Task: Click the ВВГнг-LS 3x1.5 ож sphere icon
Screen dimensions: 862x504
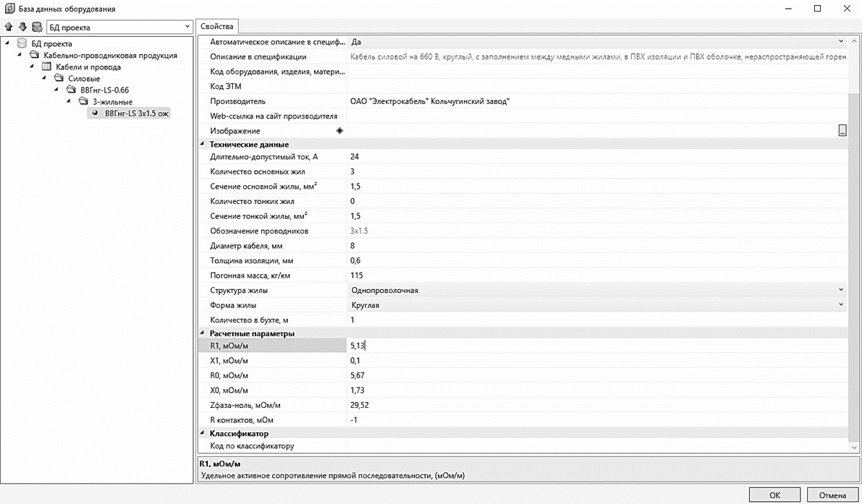Action: 95,114
